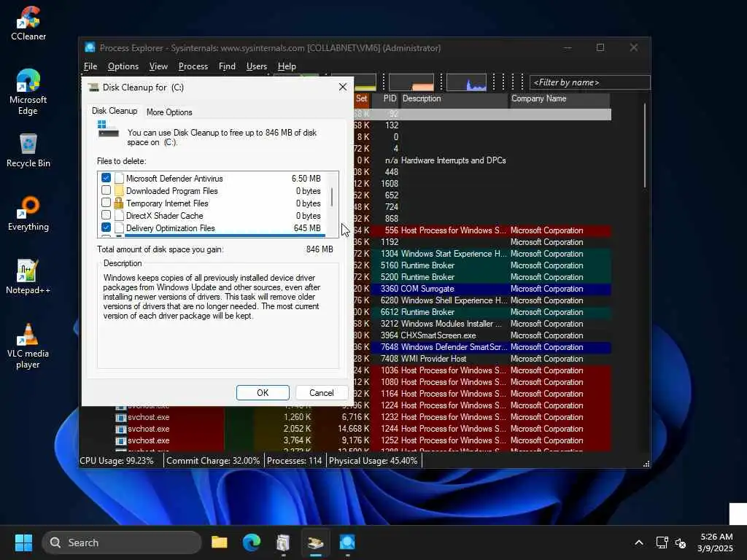The image size is (747, 560).
Task: Sort by Description column header
Action: click(x=454, y=98)
